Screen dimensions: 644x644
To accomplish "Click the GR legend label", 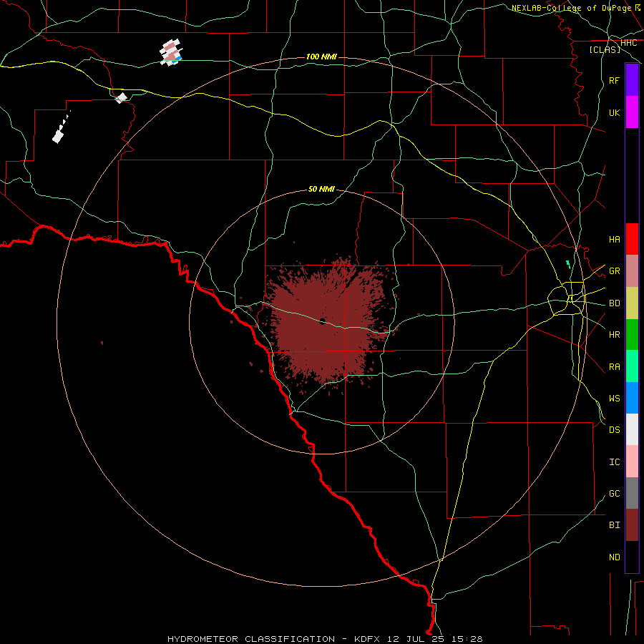I will point(614,271).
